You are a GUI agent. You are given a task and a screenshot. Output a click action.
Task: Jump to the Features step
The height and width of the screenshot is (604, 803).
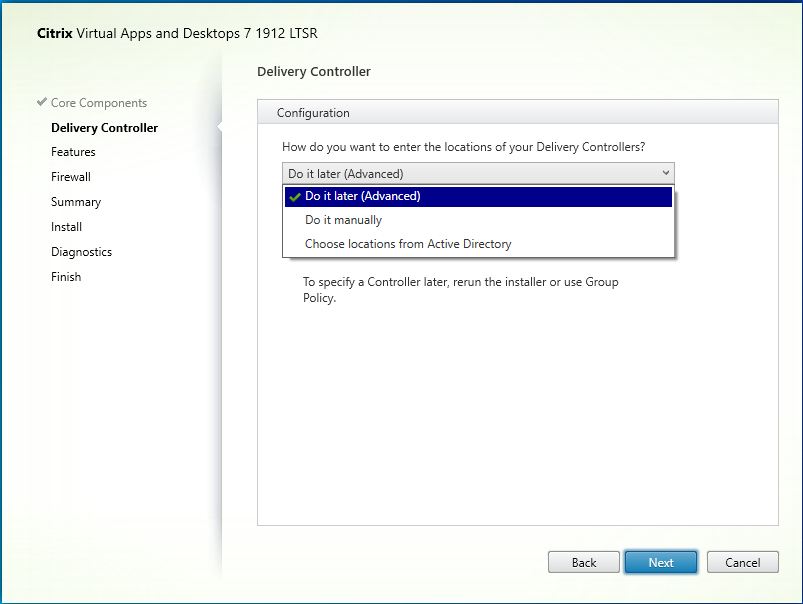click(73, 152)
